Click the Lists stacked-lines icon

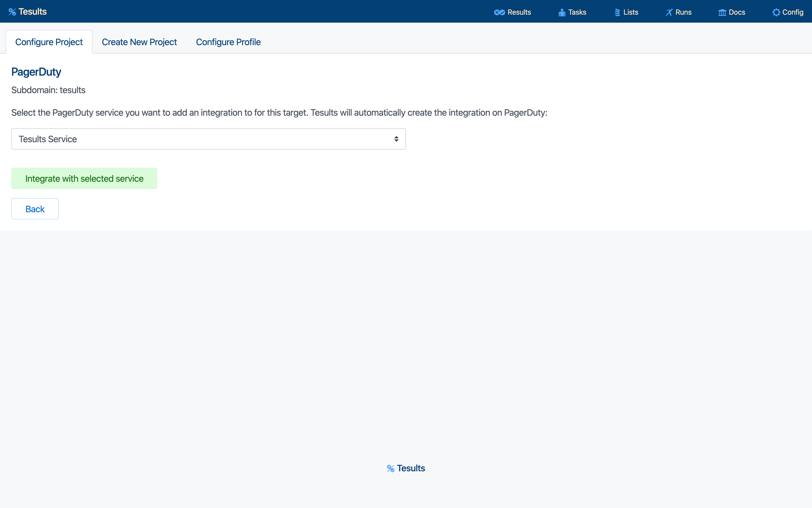tap(617, 12)
